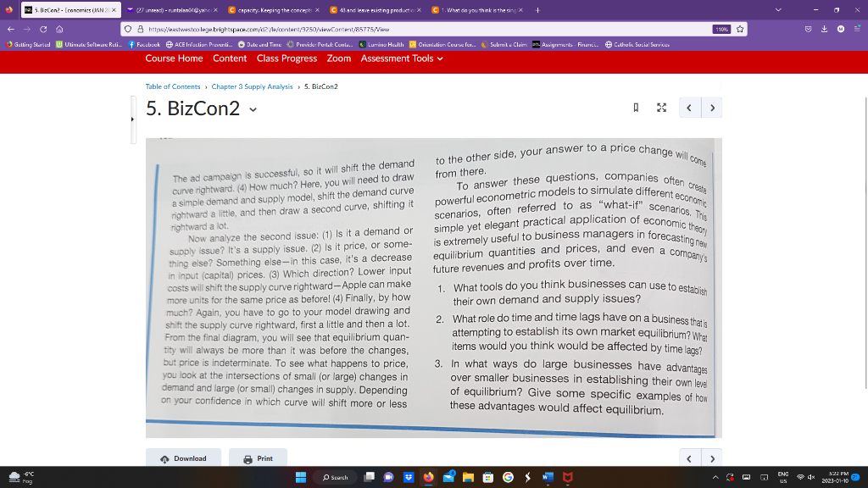Open the Windows Start menu
The image size is (868, 488).
[301, 477]
